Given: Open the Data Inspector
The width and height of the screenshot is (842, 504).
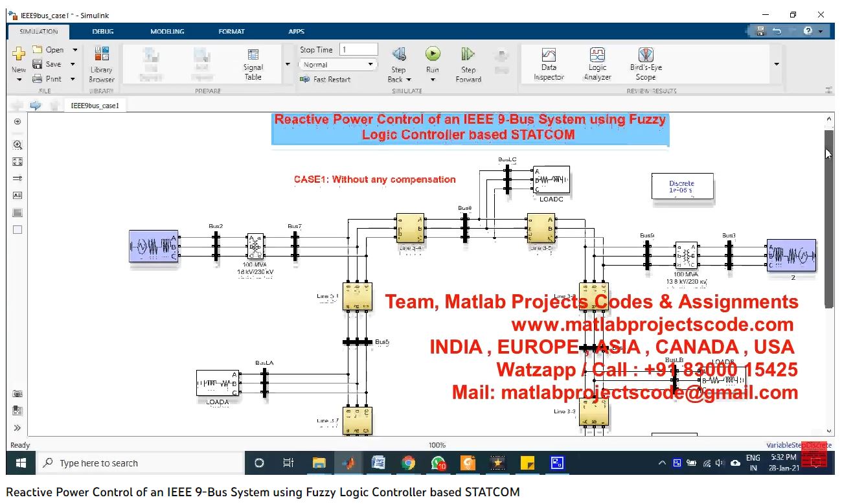Looking at the screenshot, I should click(x=549, y=63).
